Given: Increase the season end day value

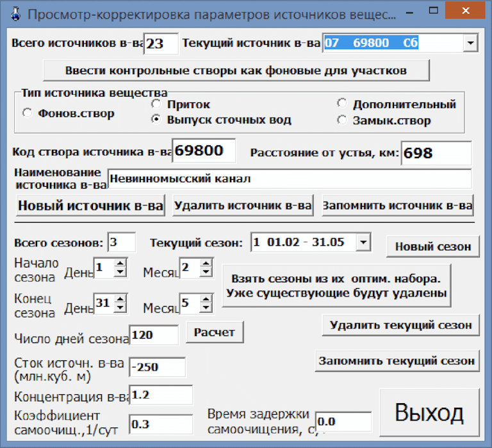Looking at the screenshot, I should (x=119, y=298).
